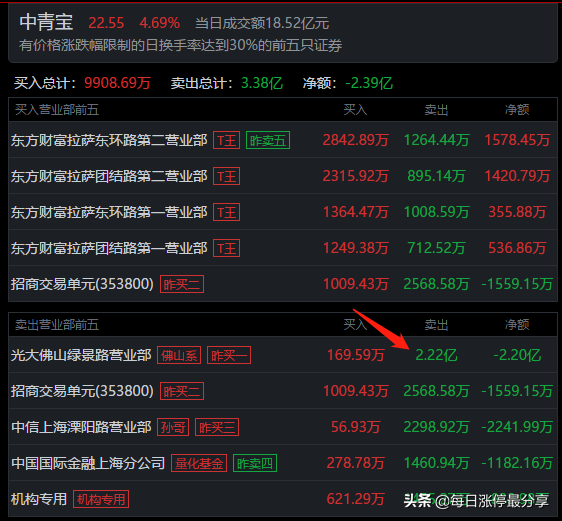562x521 pixels.
Task: Click buy amount 1364.47万
Action: (356, 212)
